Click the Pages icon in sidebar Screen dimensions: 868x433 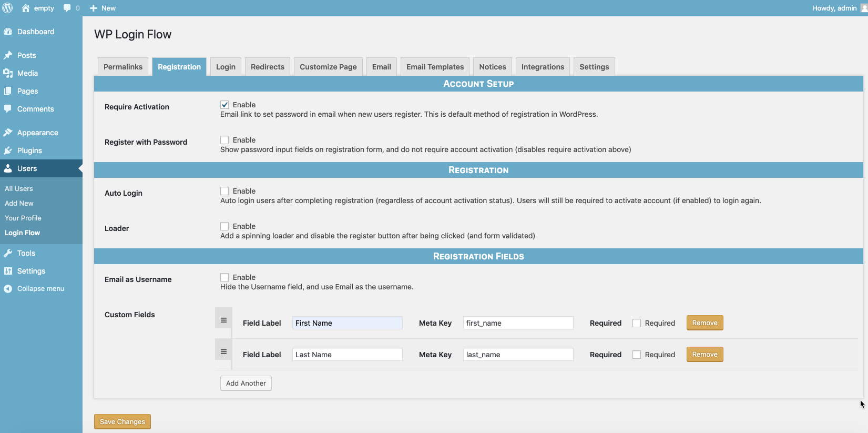(x=8, y=91)
